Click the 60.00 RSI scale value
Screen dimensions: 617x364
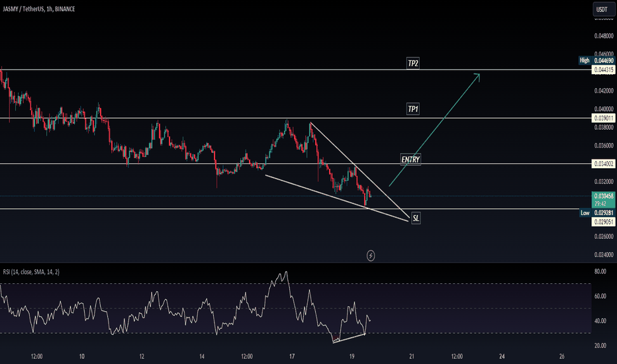(600, 296)
